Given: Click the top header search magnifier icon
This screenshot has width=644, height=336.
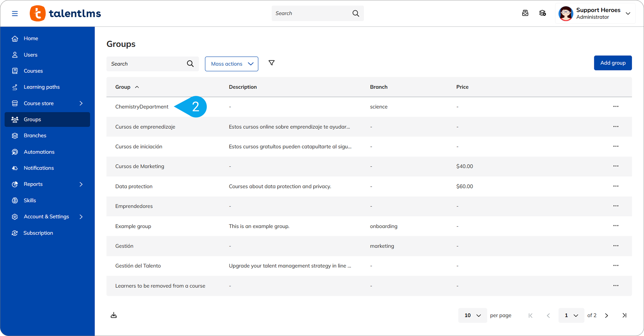Looking at the screenshot, I should 356,13.
